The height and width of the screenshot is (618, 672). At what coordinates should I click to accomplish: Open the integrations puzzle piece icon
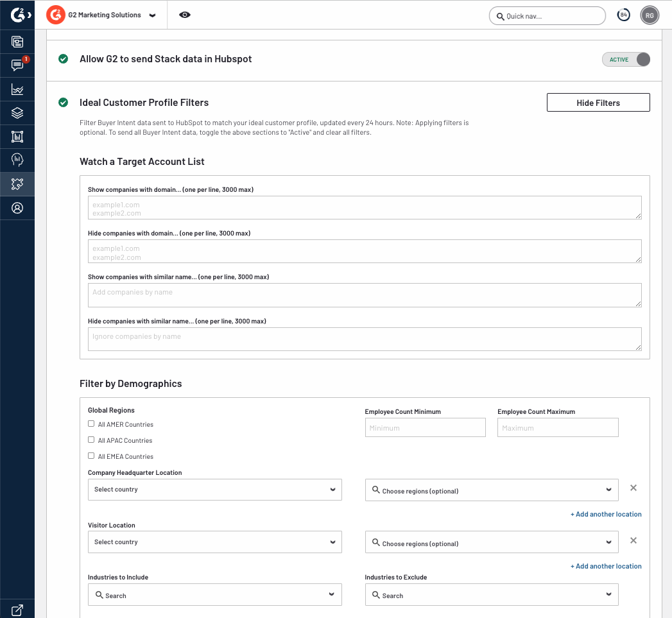[17, 184]
